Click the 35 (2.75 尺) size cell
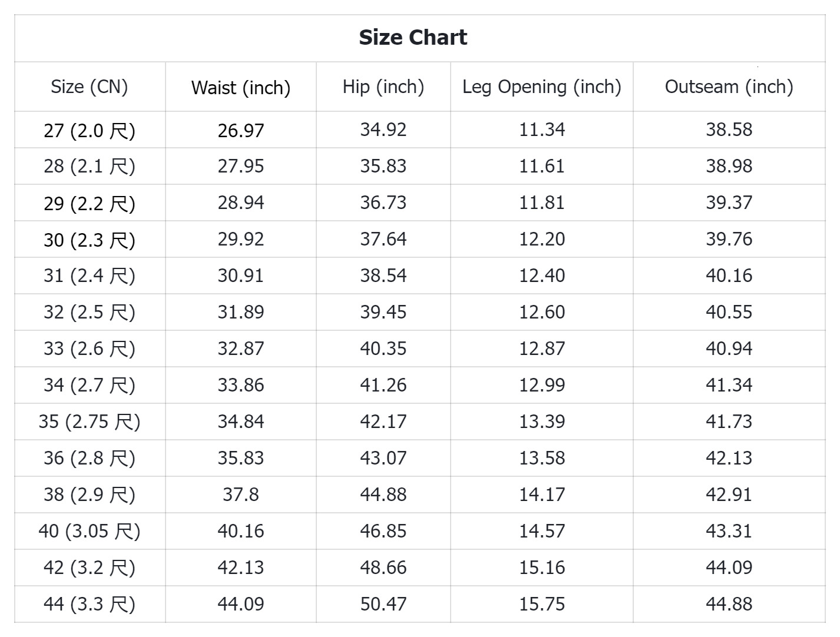Viewport: 840px width, 637px height. 90,422
